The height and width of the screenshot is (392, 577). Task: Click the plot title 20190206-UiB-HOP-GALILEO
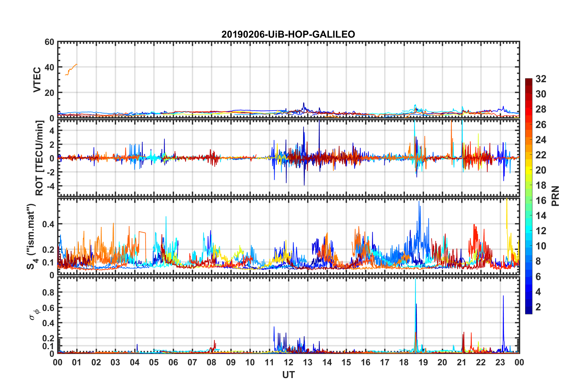coord(288,34)
